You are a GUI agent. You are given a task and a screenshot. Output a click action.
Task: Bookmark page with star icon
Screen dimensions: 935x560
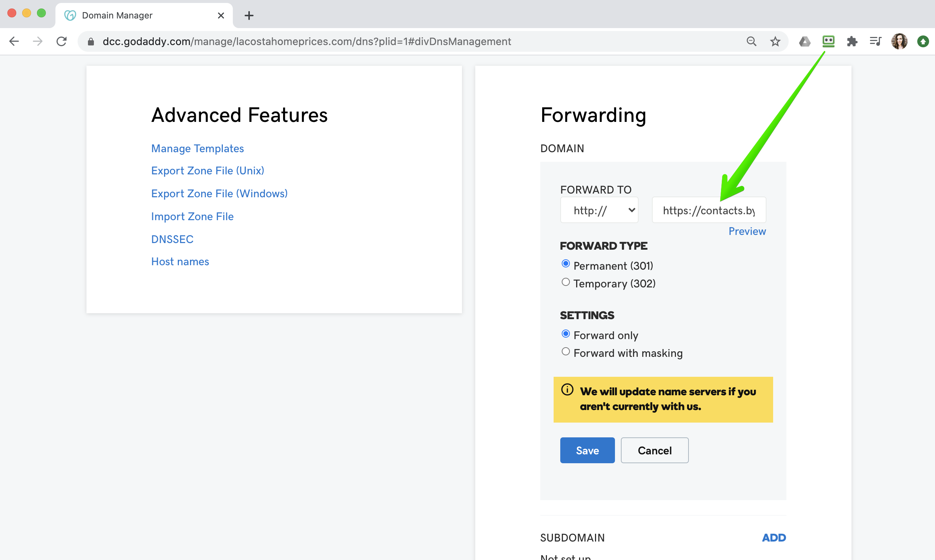[775, 41]
